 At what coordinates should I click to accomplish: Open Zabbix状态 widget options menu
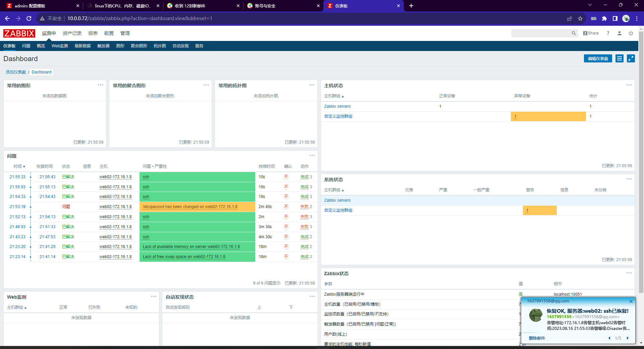629,273
